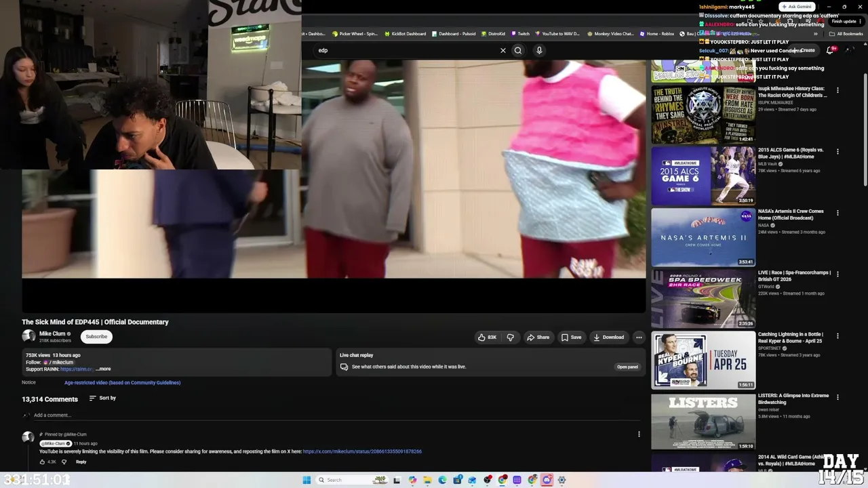
Task: Open YouTube to WAV bookmark
Action: 557,33
